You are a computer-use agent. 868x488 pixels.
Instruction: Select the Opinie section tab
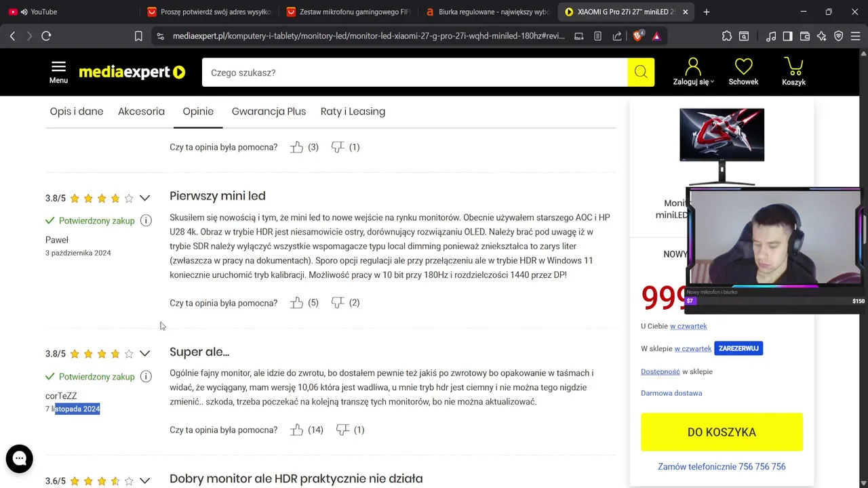(x=198, y=111)
